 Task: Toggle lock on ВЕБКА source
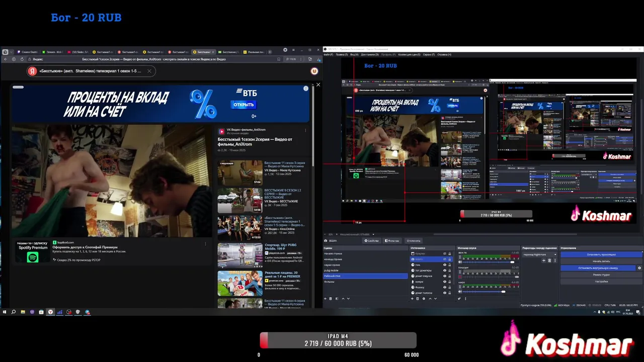coord(449,259)
